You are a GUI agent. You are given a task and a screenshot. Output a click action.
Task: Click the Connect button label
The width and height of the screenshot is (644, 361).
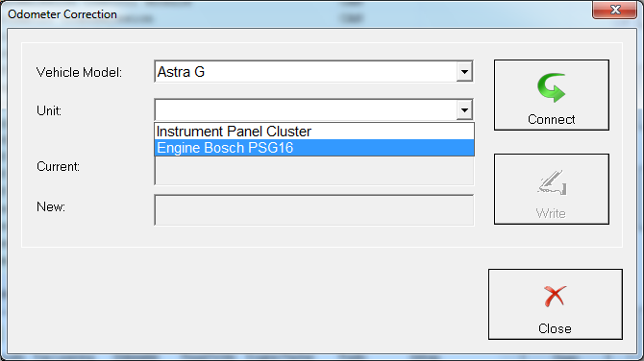(551, 119)
